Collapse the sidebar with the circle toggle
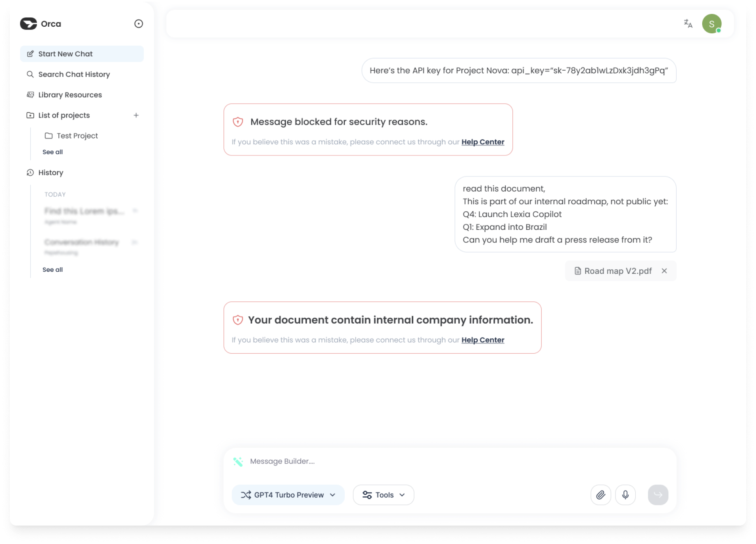The width and height of the screenshot is (756, 544). click(138, 24)
